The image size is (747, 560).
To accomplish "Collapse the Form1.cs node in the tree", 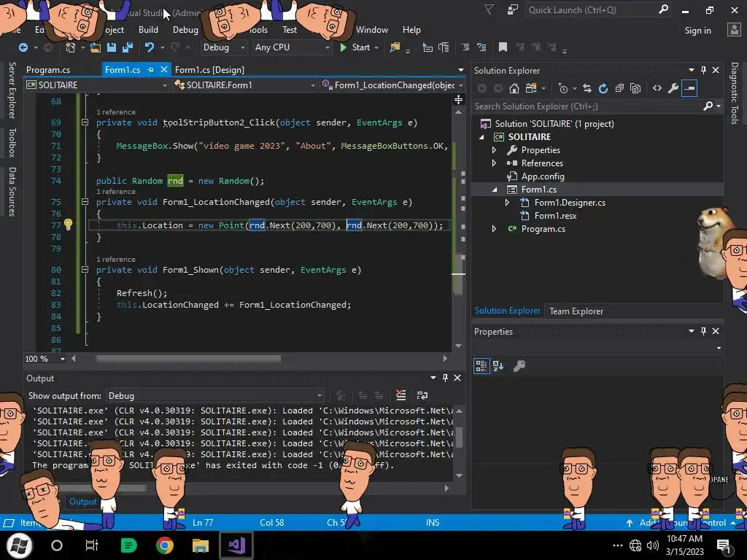I will tap(494, 190).
